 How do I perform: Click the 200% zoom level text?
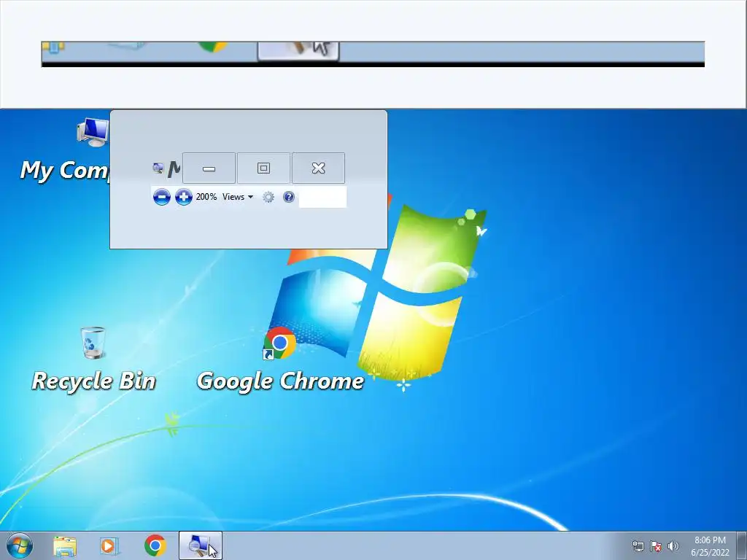point(206,197)
